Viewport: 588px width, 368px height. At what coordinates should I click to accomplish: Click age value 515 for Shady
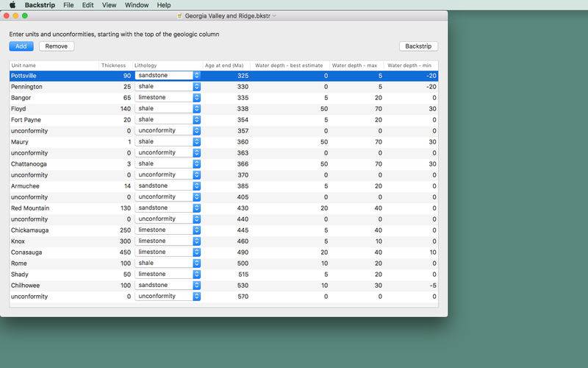pos(243,275)
